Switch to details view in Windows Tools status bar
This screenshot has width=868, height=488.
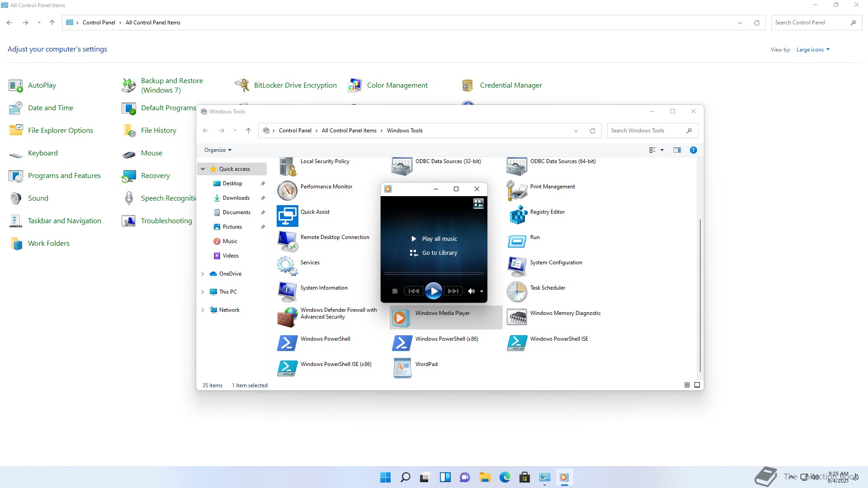687,385
